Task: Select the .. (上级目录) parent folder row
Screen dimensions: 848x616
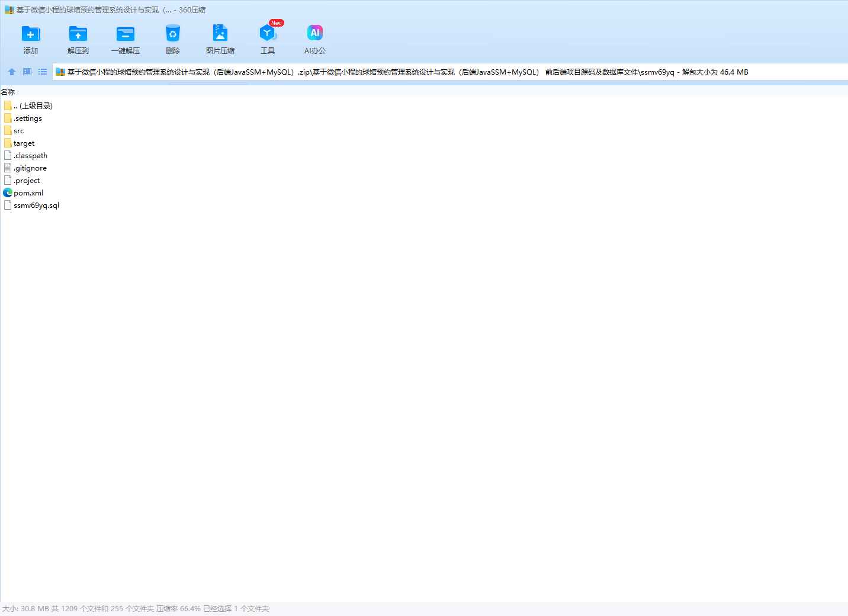Action: click(x=28, y=105)
